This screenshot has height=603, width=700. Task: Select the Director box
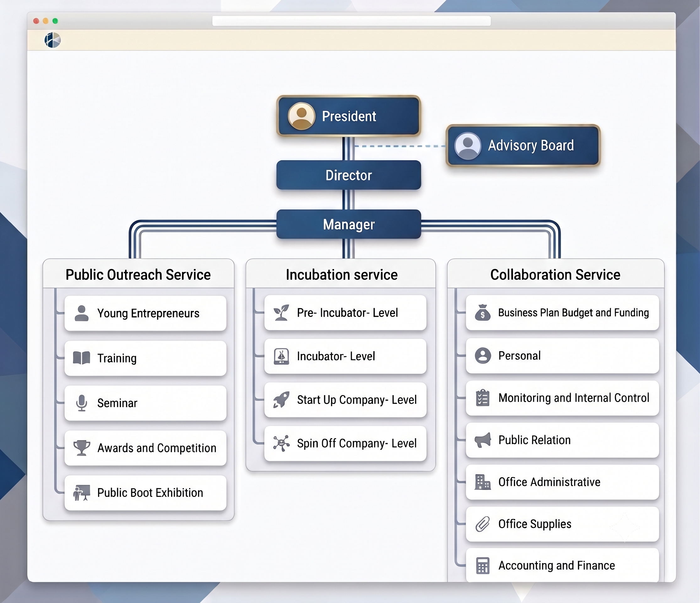pos(349,175)
